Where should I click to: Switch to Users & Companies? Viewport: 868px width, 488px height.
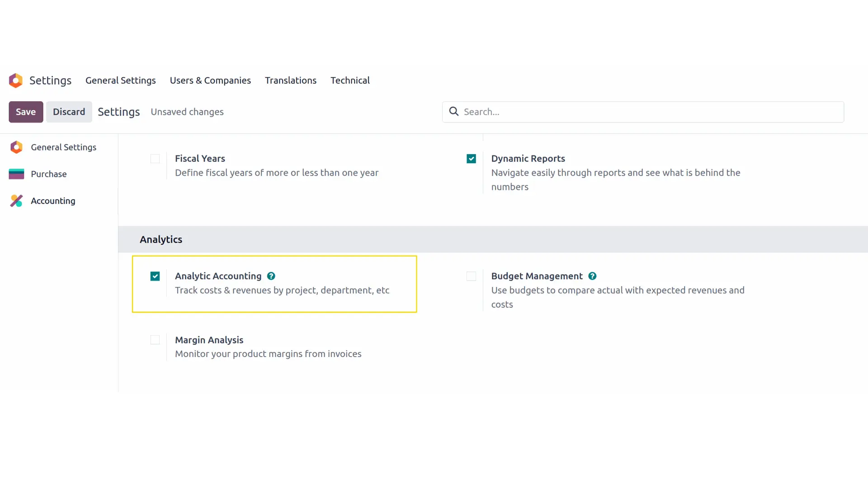click(x=210, y=80)
